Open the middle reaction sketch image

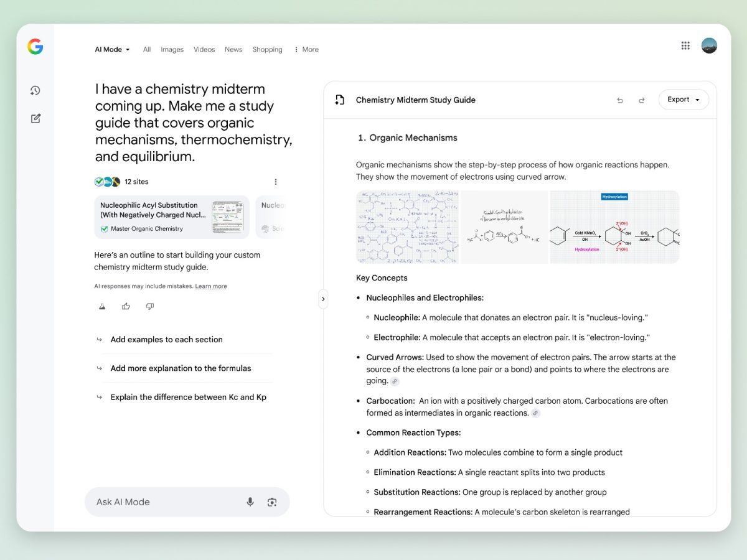[x=505, y=227]
